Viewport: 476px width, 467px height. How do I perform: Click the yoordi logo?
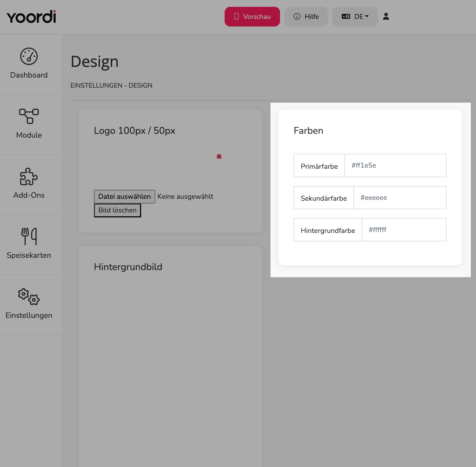coord(31,17)
